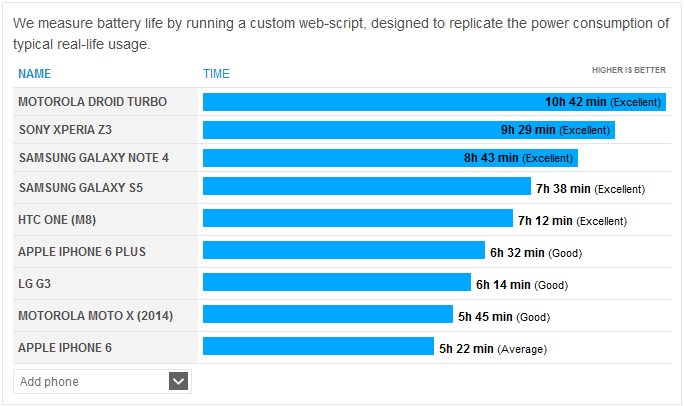Open the Add phone dropdown arrow
The width and height of the screenshot is (684, 406).
pyautogui.click(x=179, y=381)
